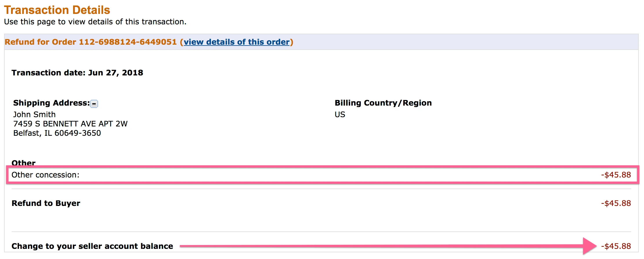
Task: Click the pink arrow pointing to balance change
Action: [388, 246]
